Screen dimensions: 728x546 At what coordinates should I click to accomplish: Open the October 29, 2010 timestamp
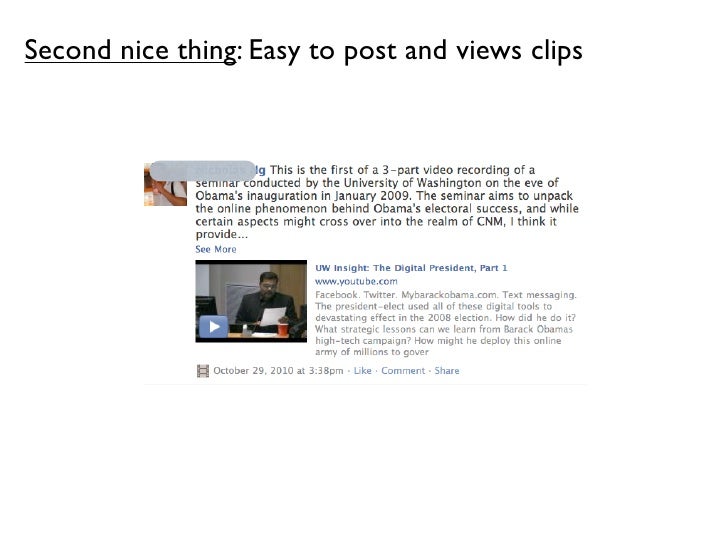(278, 370)
